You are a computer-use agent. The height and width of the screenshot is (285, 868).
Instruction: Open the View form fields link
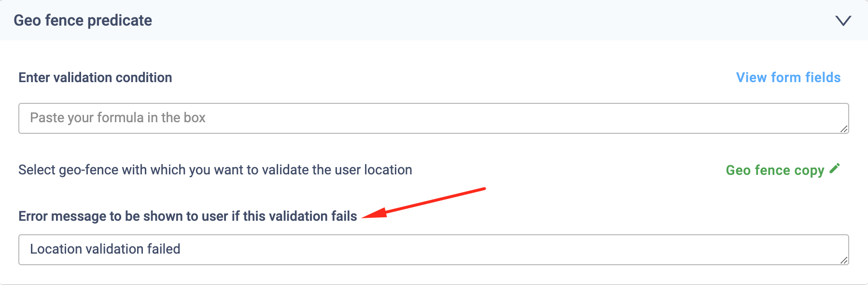[788, 77]
